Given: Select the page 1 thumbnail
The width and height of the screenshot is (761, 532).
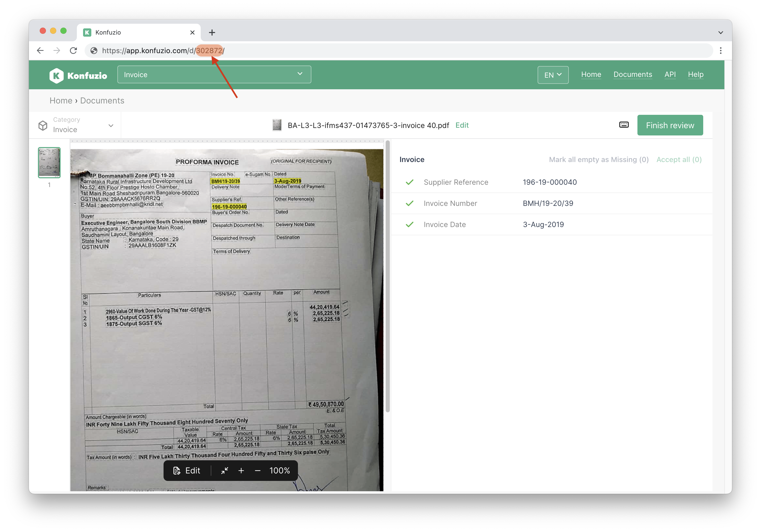Looking at the screenshot, I should 49,163.
